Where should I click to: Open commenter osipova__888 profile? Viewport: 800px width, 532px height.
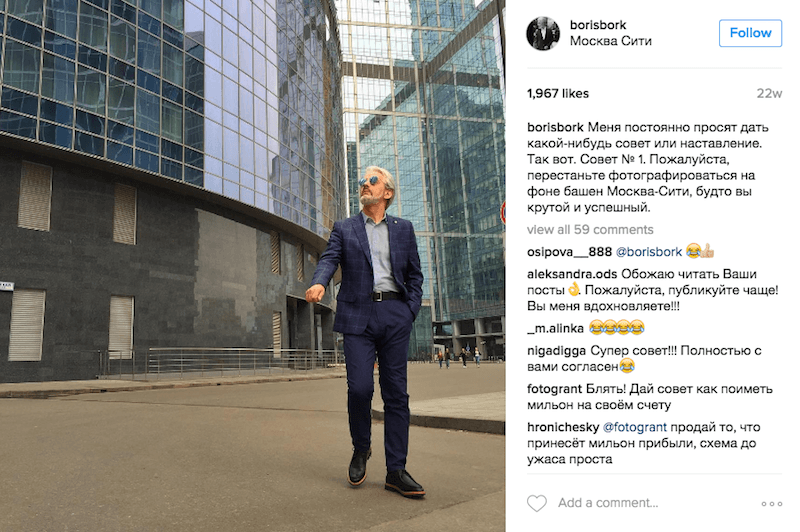[569, 251]
